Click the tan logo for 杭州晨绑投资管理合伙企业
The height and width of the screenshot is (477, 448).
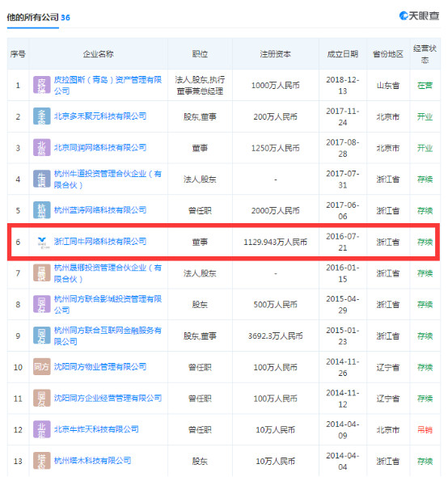(42, 273)
